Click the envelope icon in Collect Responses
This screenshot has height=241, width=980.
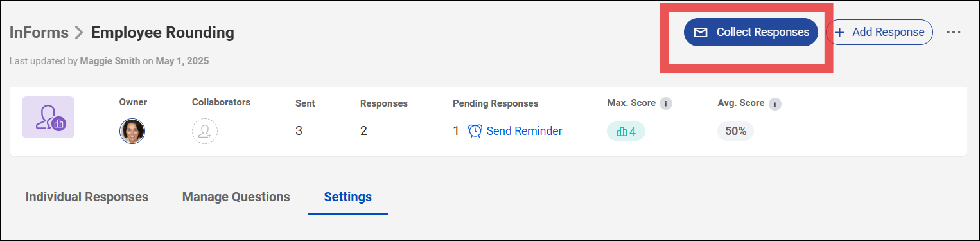tap(701, 32)
